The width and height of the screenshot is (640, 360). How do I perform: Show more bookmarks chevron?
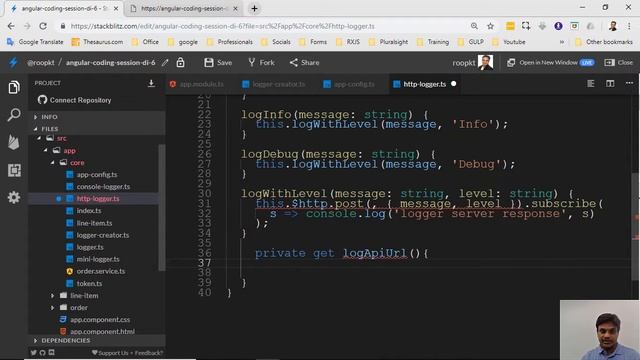pos(562,42)
